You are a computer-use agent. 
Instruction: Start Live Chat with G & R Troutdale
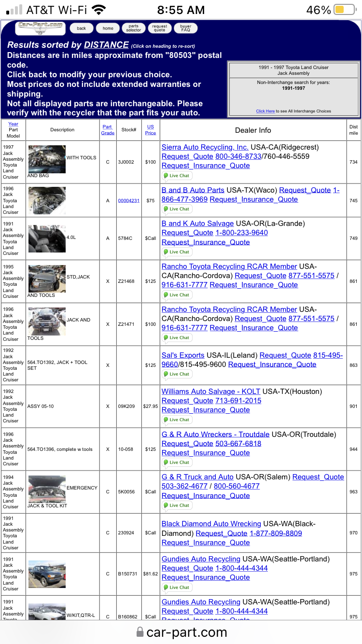click(x=177, y=462)
